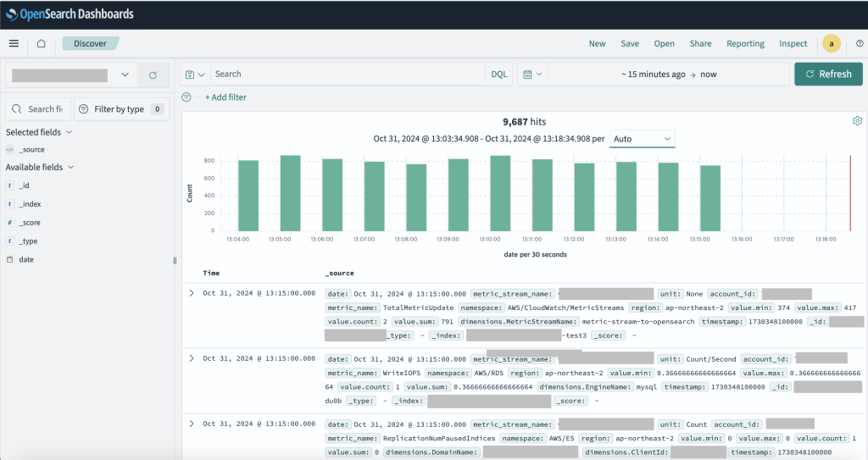Click the Search query input field
This screenshot has width=868, height=460.
(x=348, y=75)
